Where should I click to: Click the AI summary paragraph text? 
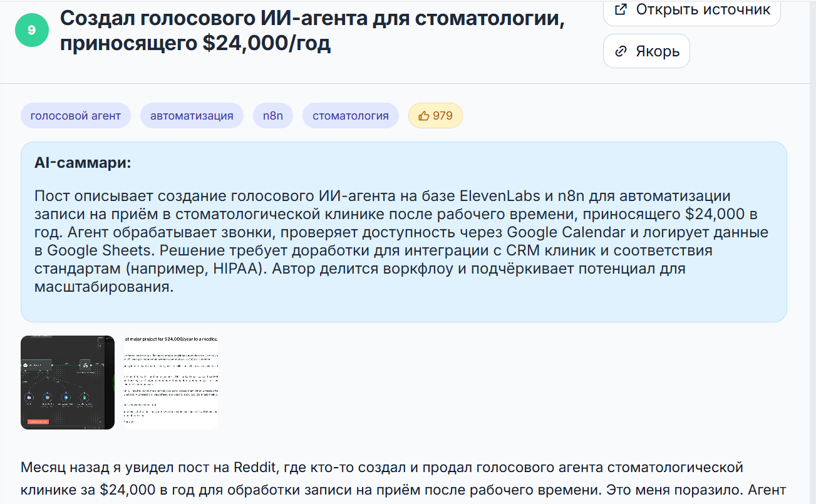tap(401, 241)
